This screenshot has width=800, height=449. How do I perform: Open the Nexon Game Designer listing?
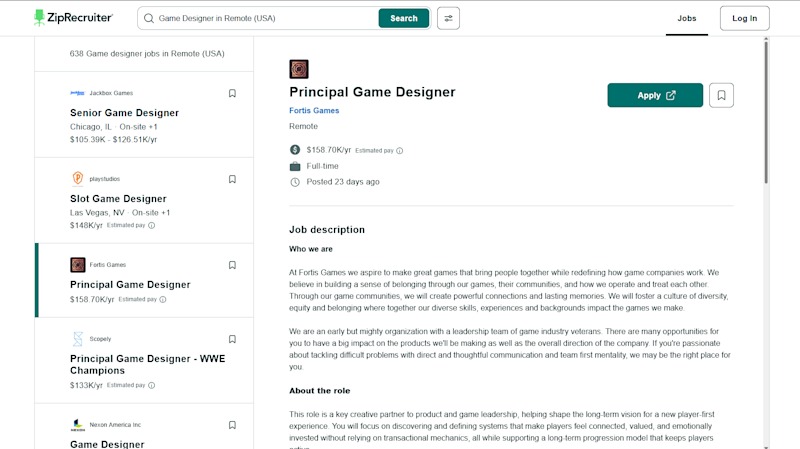[x=107, y=444]
